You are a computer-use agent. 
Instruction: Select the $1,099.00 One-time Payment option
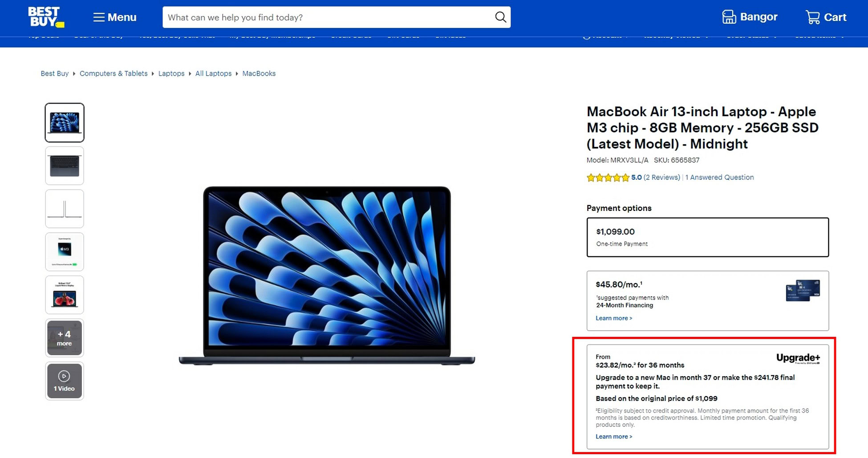708,237
